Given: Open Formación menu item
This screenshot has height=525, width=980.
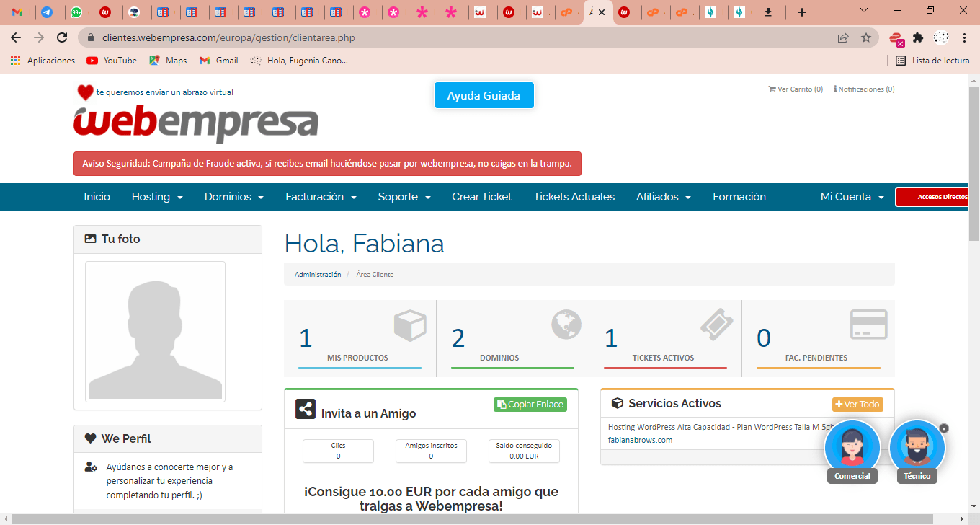Looking at the screenshot, I should (739, 197).
